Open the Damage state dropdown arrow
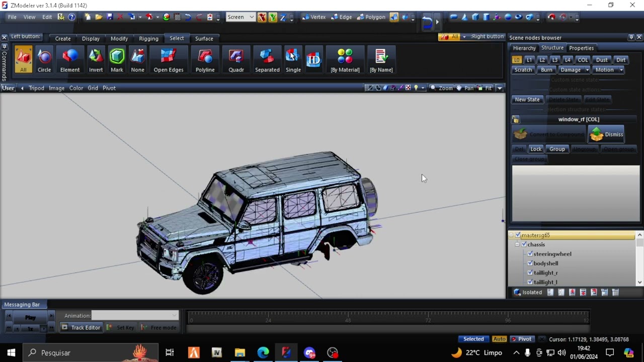 [587, 70]
